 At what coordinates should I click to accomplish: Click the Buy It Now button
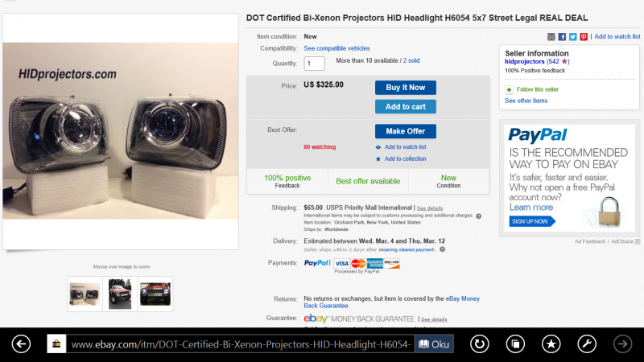tap(406, 88)
